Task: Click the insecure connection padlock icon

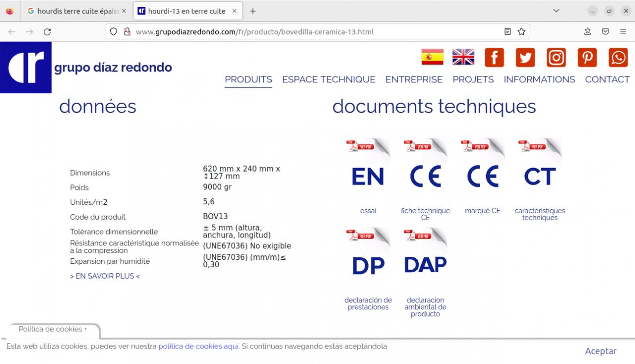Action: click(127, 32)
